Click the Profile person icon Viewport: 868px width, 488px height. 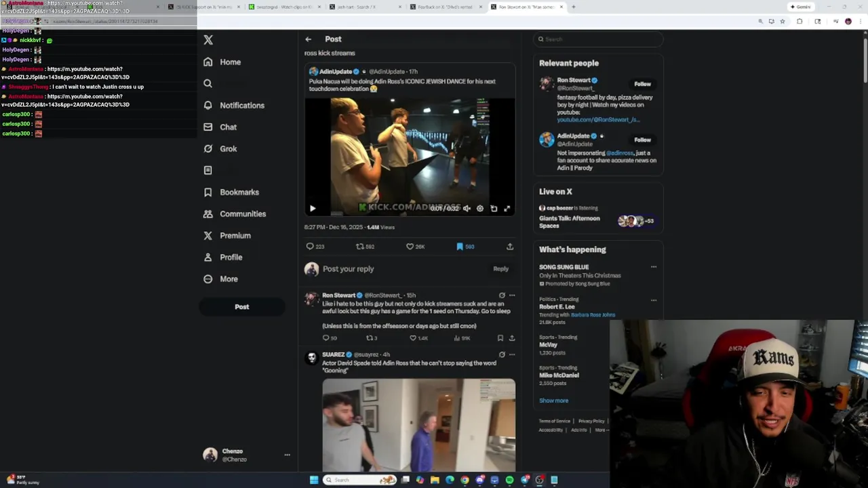tap(208, 257)
